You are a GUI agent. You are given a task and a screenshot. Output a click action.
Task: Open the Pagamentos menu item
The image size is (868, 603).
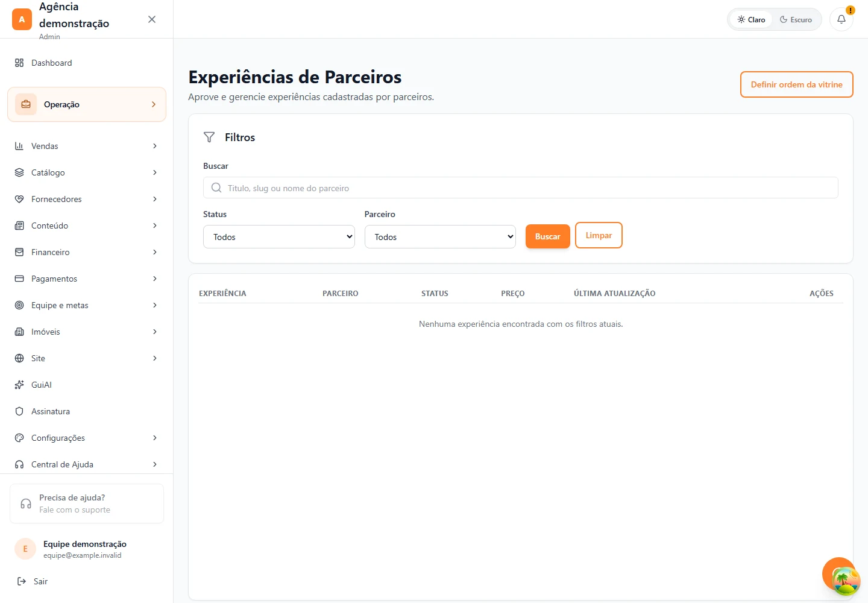(x=87, y=279)
